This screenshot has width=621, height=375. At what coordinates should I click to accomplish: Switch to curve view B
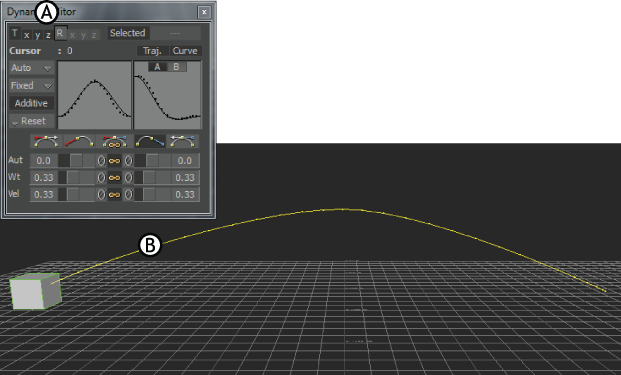coord(176,67)
